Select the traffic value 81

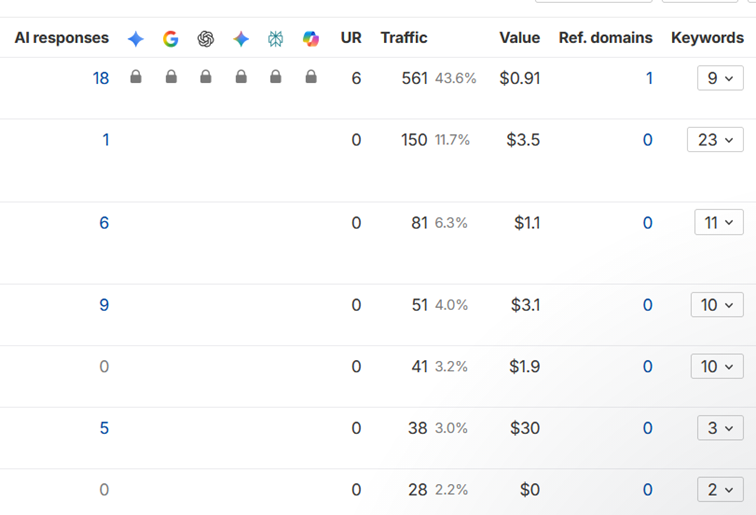point(419,223)
